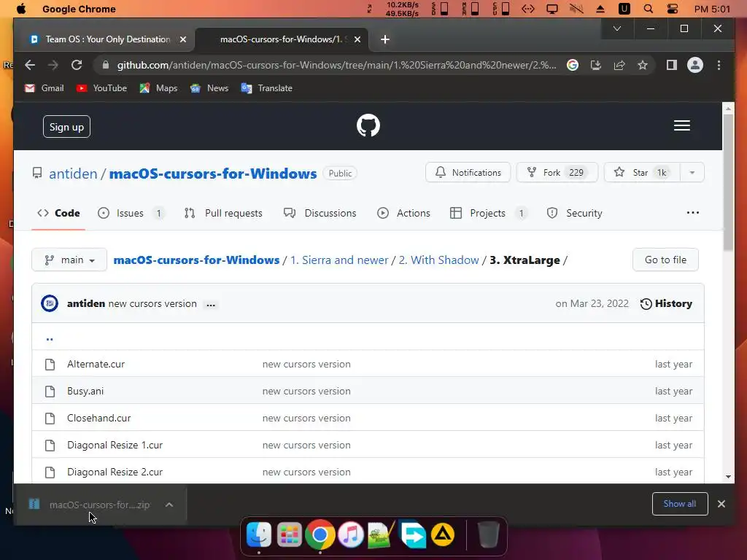Screen dimensions: 747x560
Task: Open the repo tabs overflow three dots
Action: 693,213
